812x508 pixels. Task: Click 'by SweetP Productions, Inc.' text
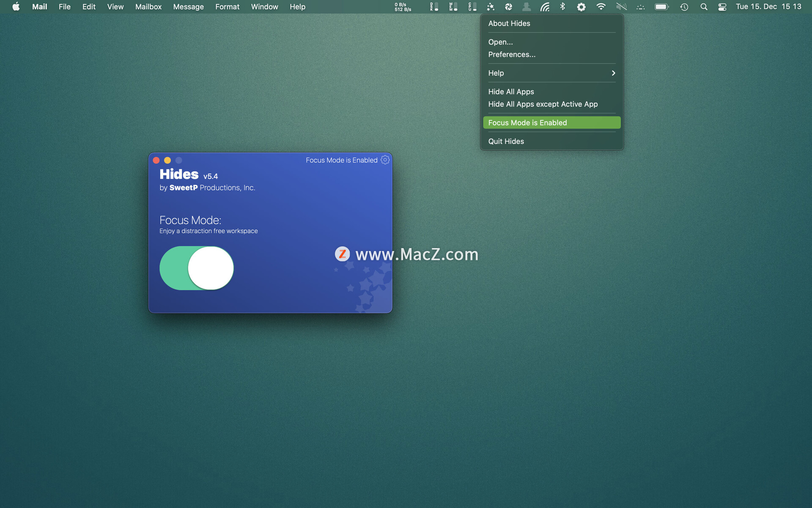(x=207, y=188)
